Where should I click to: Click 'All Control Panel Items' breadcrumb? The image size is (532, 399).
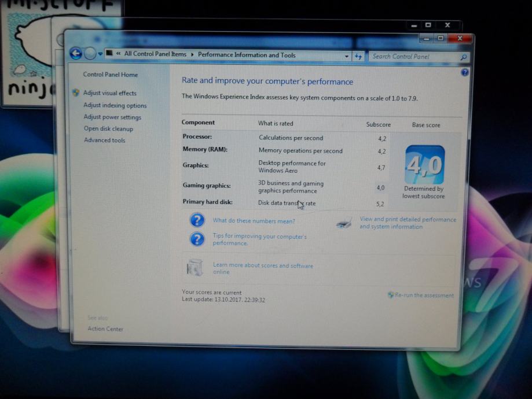tap(155, 54)
